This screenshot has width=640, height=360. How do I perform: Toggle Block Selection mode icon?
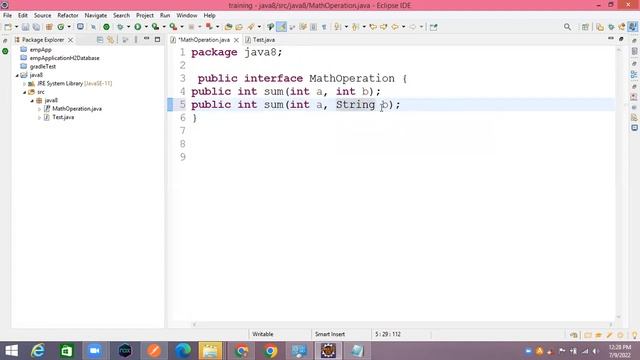313,27
